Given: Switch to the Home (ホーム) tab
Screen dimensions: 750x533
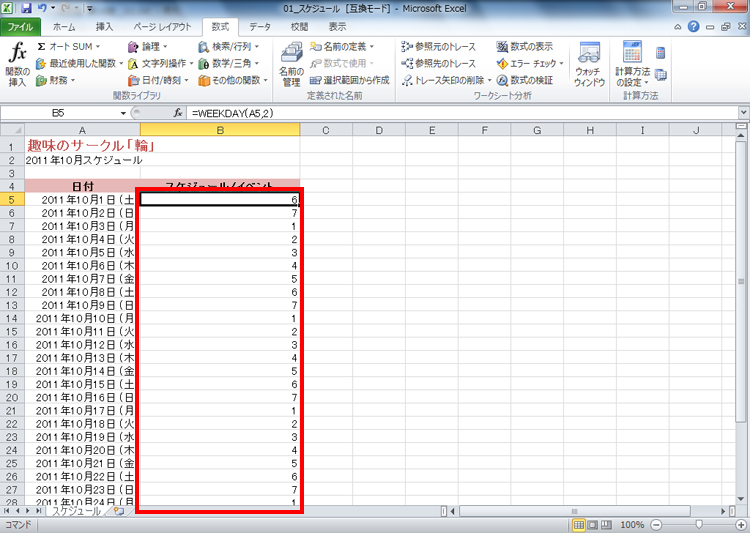Looking at the screenshot, I should pyautogui.click(x=64, y=27).
